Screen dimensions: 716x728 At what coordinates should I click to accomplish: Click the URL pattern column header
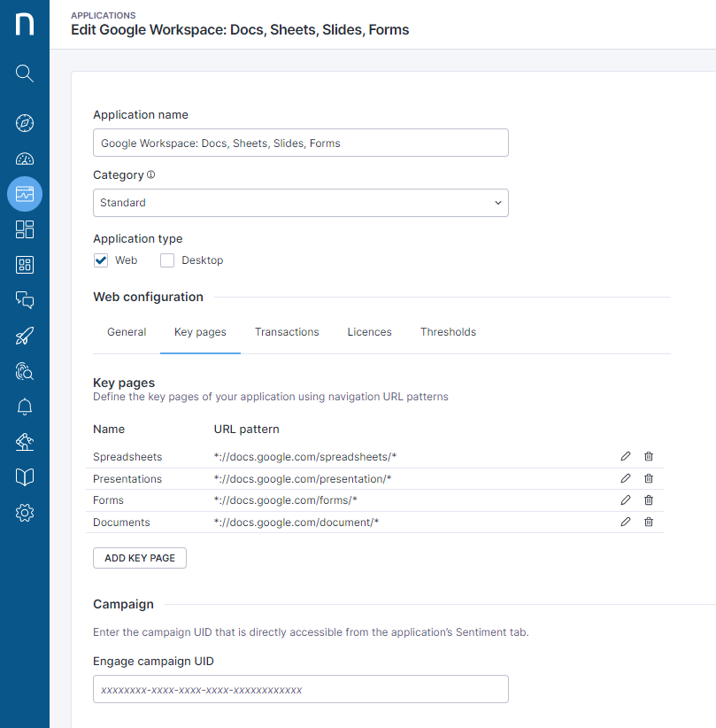246,429
